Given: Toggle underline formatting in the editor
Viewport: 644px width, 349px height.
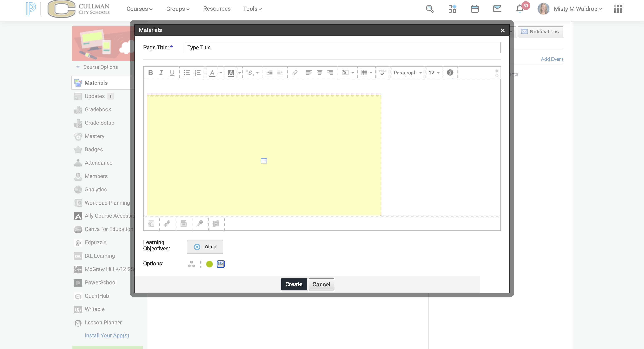Looking at the screenshot, I should [172, 73].
